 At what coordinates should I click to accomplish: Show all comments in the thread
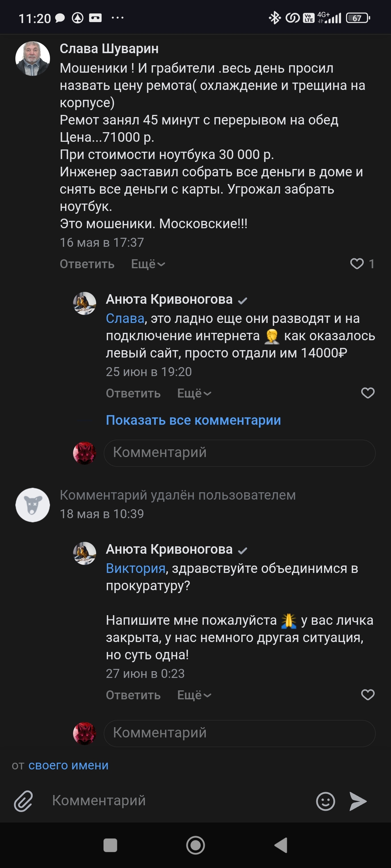click(x=193, y=420)
